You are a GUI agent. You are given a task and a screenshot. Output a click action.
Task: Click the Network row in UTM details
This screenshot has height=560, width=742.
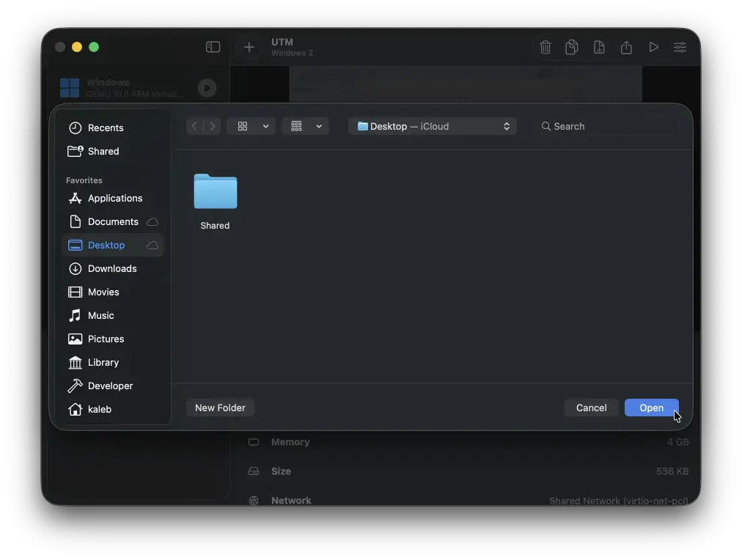point(469,500)
